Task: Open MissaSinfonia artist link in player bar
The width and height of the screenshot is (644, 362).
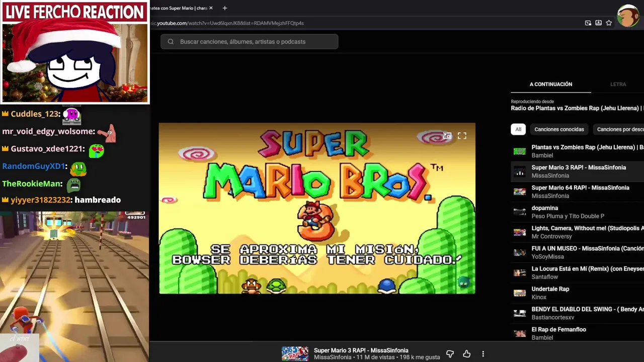Action: point(333,357)
